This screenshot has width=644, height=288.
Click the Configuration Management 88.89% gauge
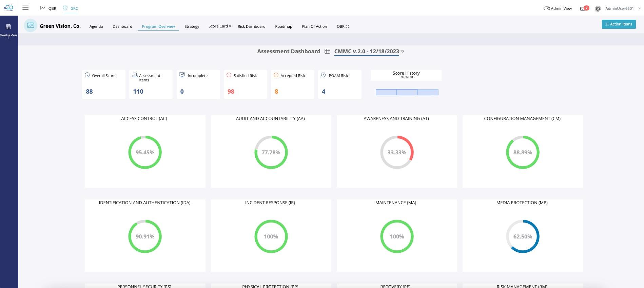[523, 152]
